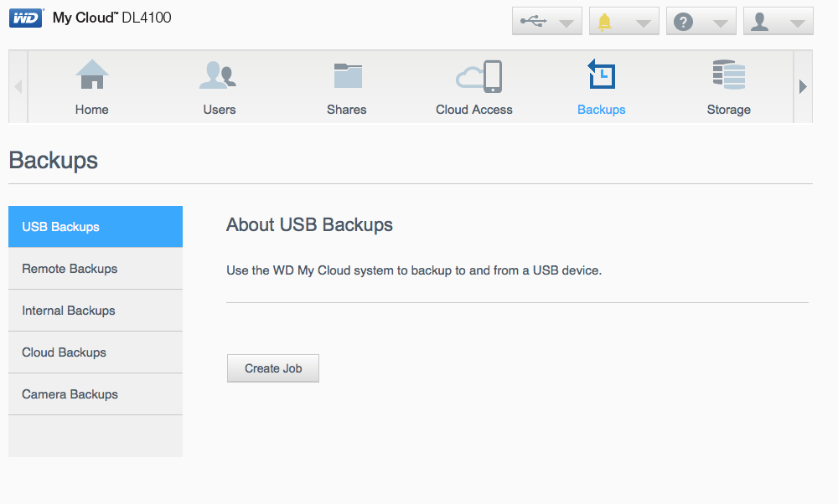838x504 pixels.
Task: Click the user profile silhouette icon
Action: [x=759, y=22]
